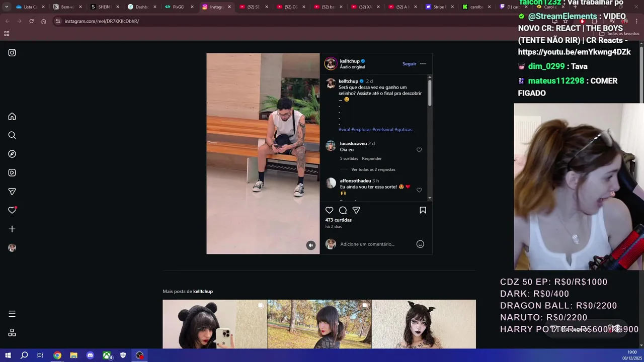Open the Meta apps icon
The width and height of the screenshot is (644, 362).
(x=12, y=333)
